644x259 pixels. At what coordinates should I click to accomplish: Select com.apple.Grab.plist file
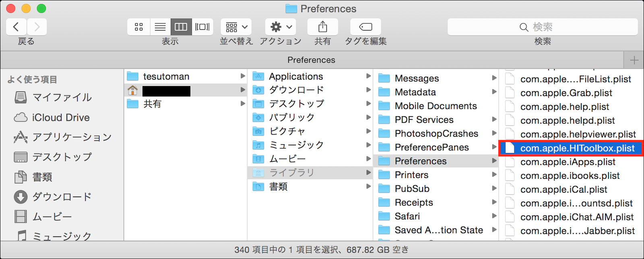566,93
